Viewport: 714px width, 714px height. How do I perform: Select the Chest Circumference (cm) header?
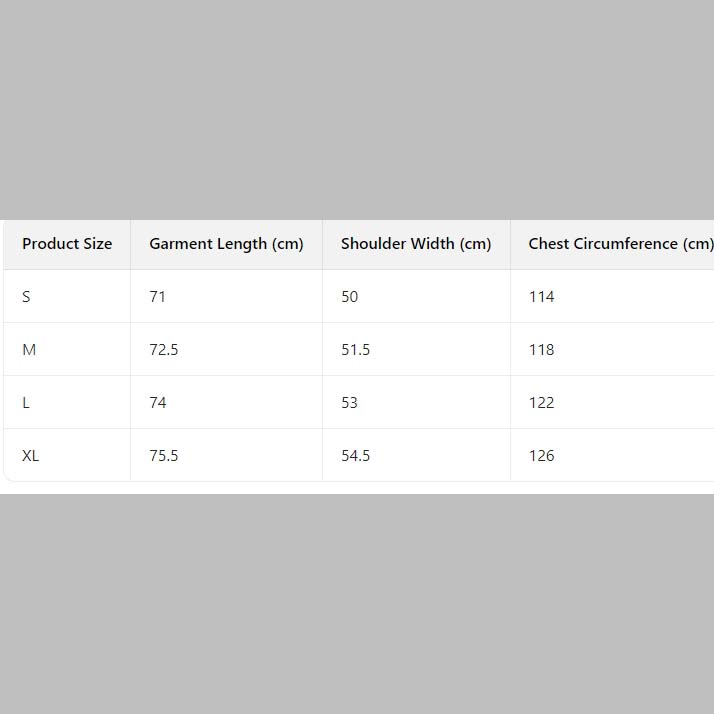pos(620,244)
